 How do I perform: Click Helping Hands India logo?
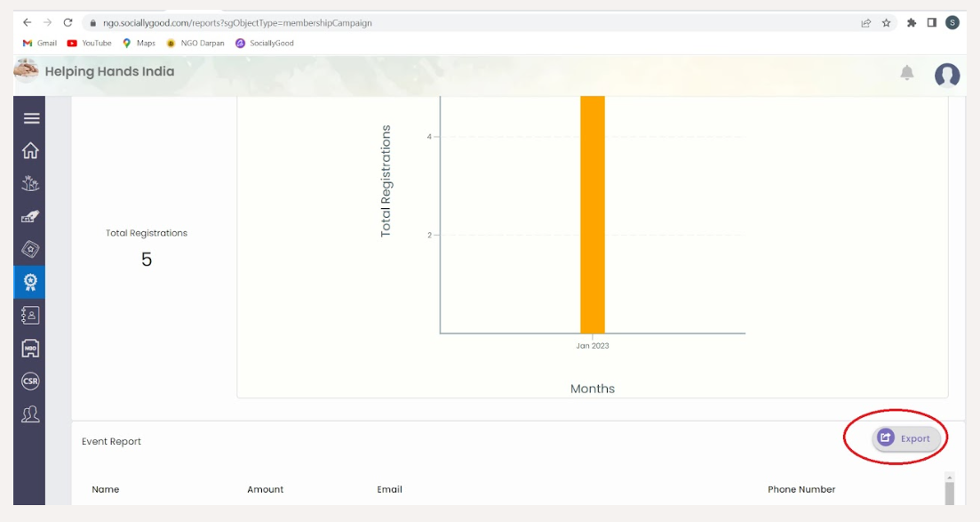26,70
